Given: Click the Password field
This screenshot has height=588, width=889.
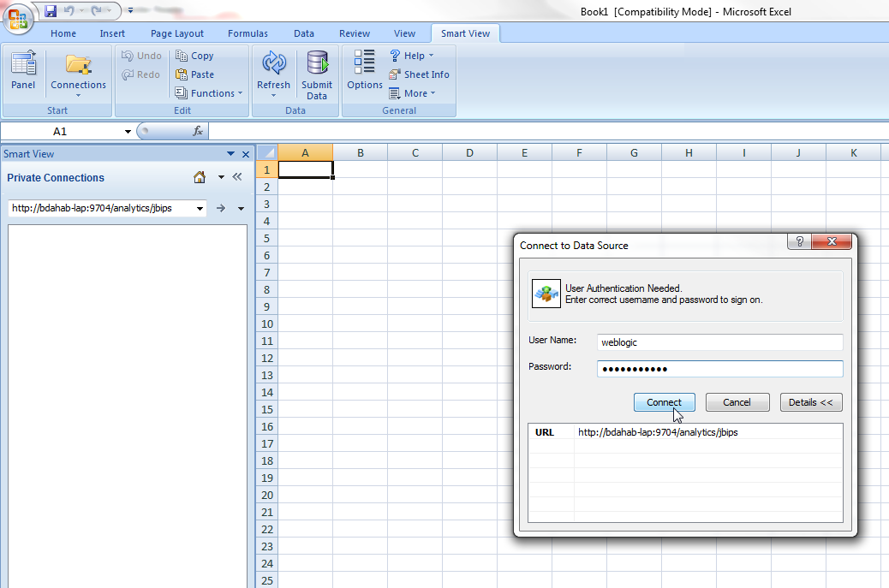Looking at the screenshot, I should coord(719,369).
